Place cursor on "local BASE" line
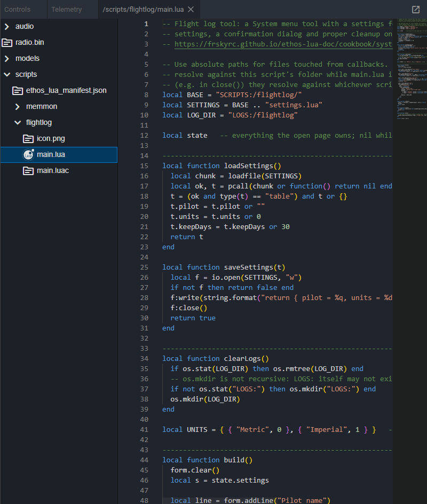The height and width of the screenshot is (504, 427). pos(232,95)
